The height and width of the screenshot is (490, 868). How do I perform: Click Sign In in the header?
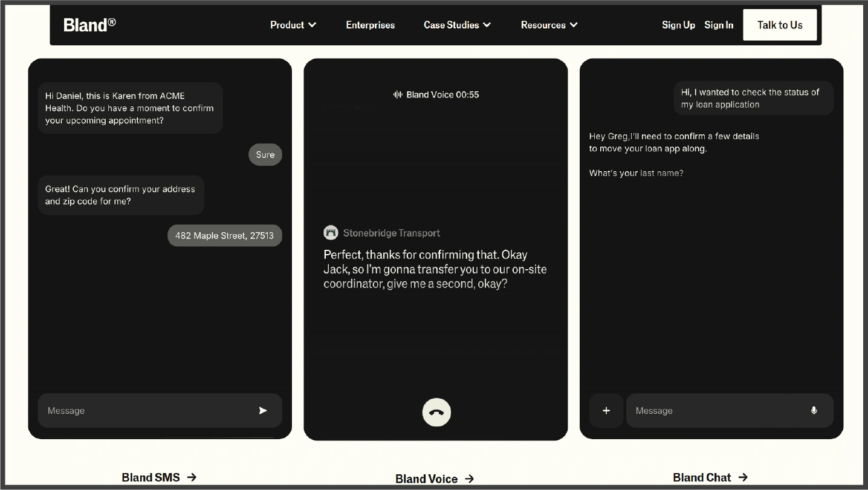click(x=719, y=25)
